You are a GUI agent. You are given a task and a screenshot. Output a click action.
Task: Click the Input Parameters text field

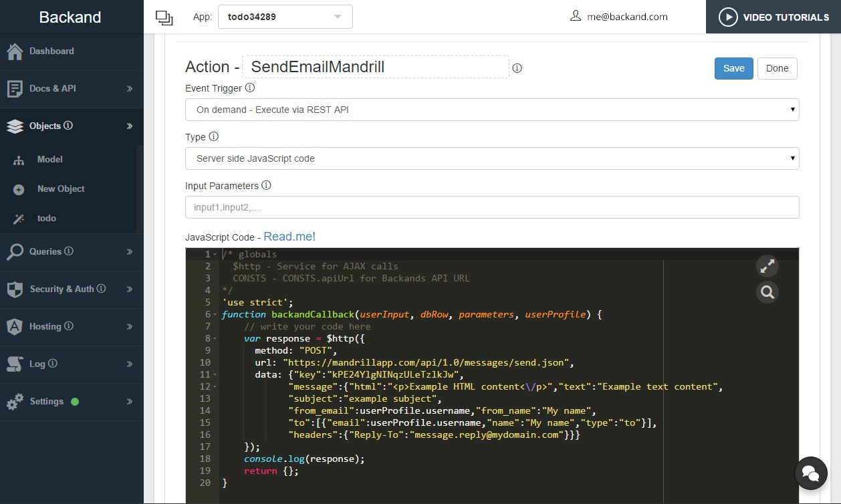click(x=492, y=207)
